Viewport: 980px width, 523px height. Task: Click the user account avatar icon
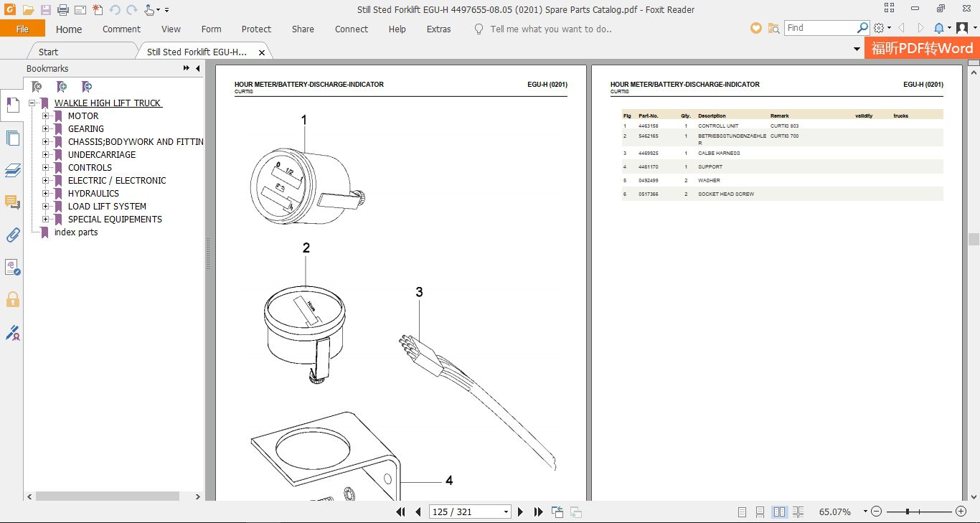[x=962, y=28]
